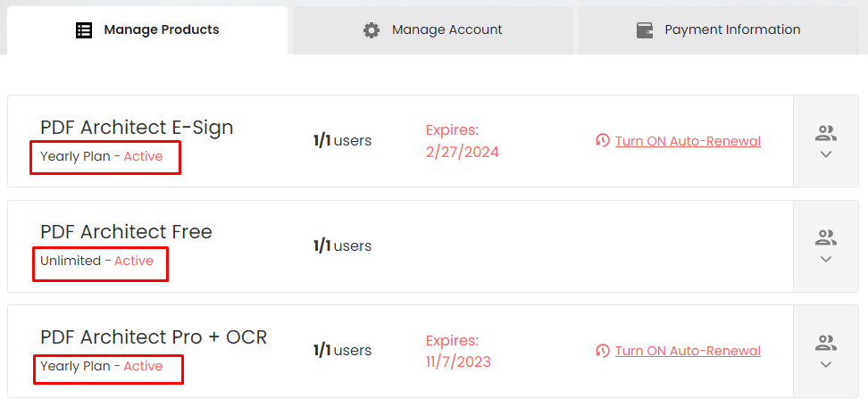Click the Manage Products list icon
The width and height of the screenshot is (868, 407).
pyautogui.click(x=84, y=29)
